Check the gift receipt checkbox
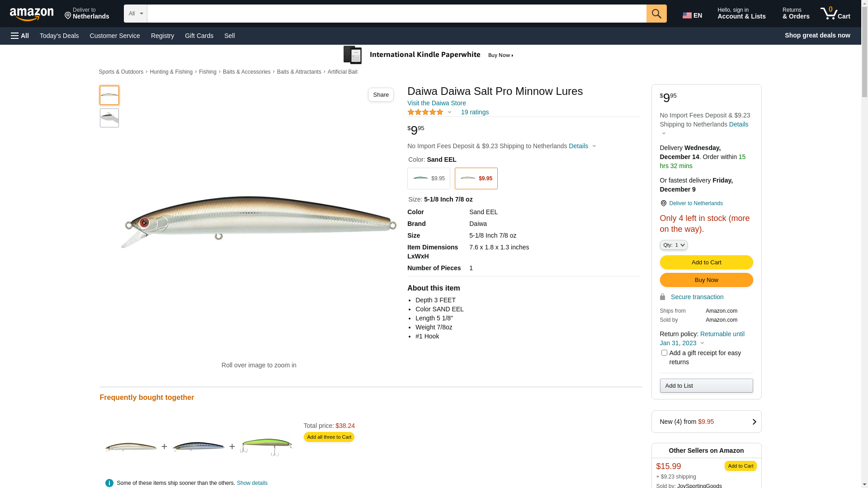Viewport: 868px width, 488px height. (664, 353)
